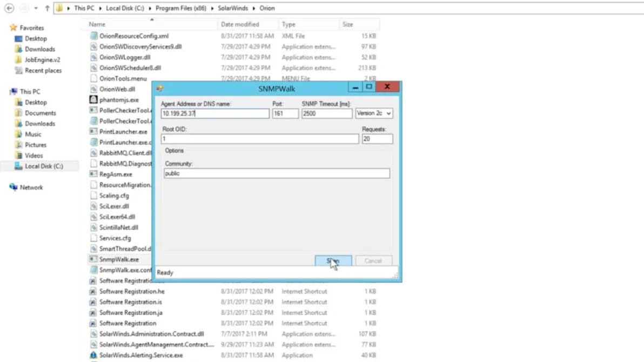Screen dimensions: 644x362
Task: Select Software Registration.he shortcut icon
Action: (x=93, y=291)
